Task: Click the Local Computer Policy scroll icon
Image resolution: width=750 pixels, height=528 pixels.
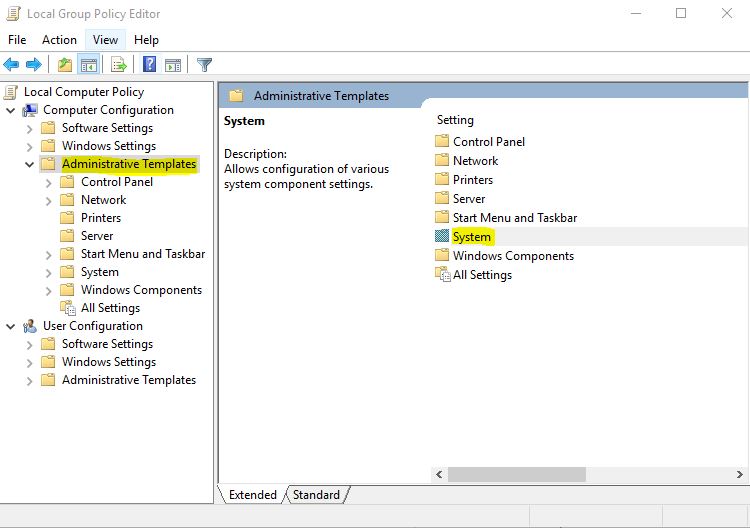Action: pos(11,92)
